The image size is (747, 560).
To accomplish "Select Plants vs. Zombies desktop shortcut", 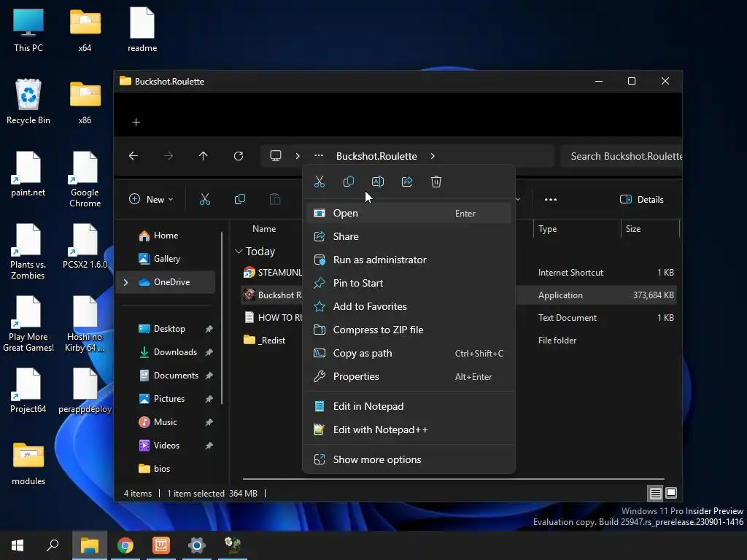I will click(28, 252).
